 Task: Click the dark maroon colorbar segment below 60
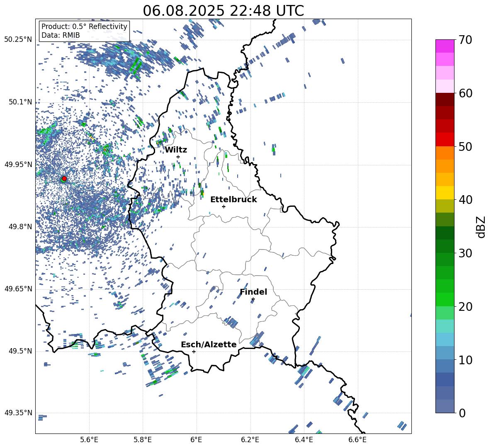(x=445, y=99)
